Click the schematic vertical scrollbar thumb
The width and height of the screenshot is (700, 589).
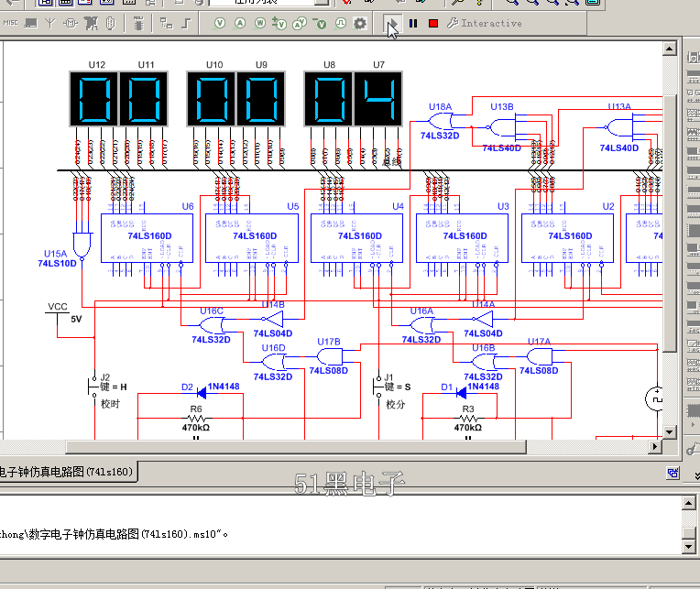coord(669,224)
